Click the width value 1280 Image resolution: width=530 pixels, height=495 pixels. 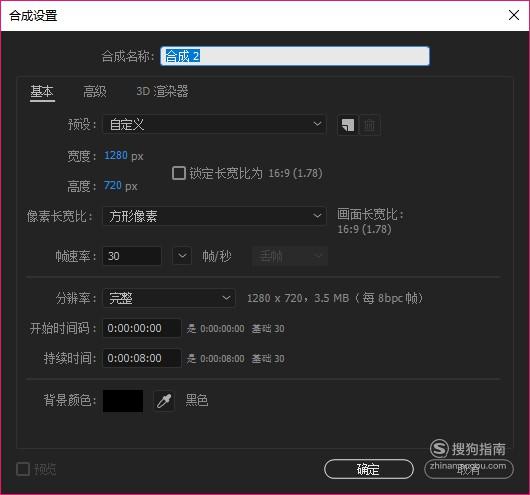pyautogui.click(x=116, y=156)
